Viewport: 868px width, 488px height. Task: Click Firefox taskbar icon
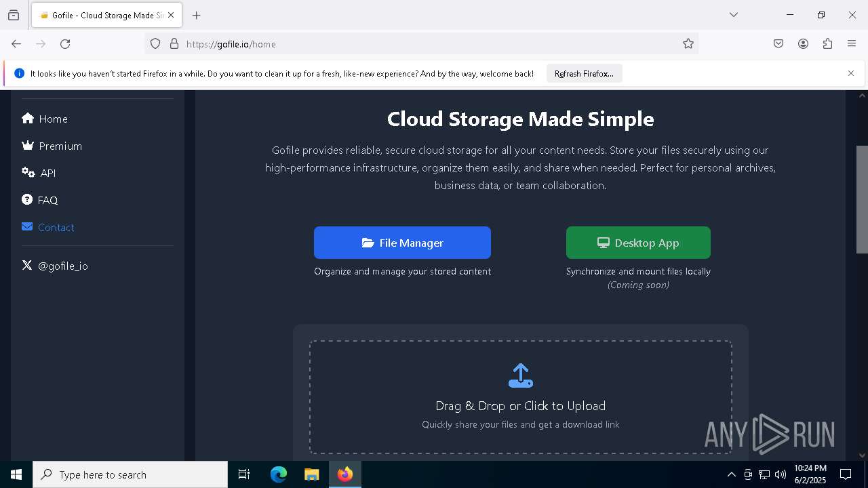(345, 474)
